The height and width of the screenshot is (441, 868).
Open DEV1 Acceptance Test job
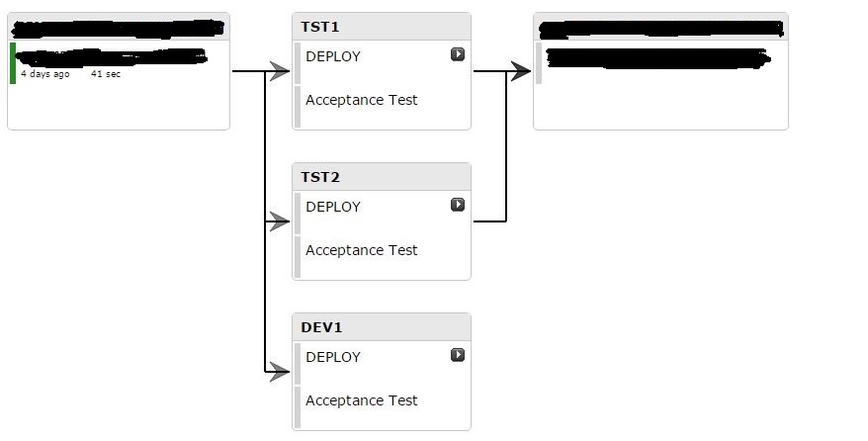(x=361, y=400)
